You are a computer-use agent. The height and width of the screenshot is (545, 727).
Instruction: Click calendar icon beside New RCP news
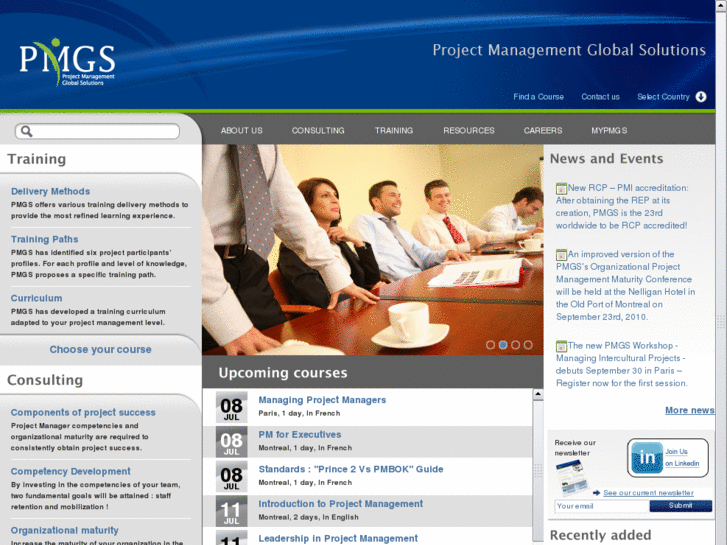coord(561,188)
